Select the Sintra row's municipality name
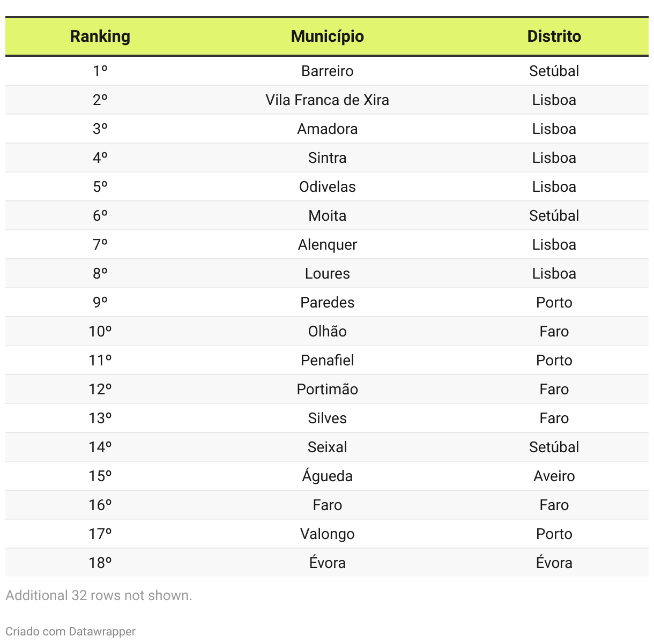 (x=327, y=158)
